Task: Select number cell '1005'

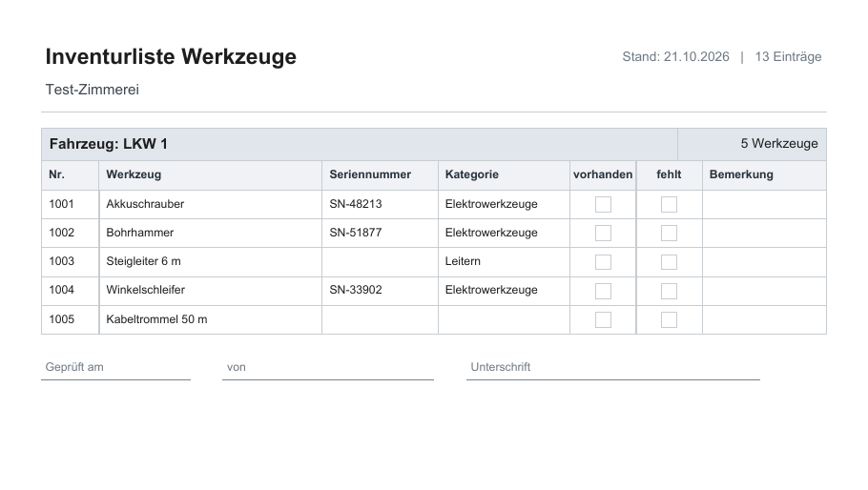Action: click(71, 319)
